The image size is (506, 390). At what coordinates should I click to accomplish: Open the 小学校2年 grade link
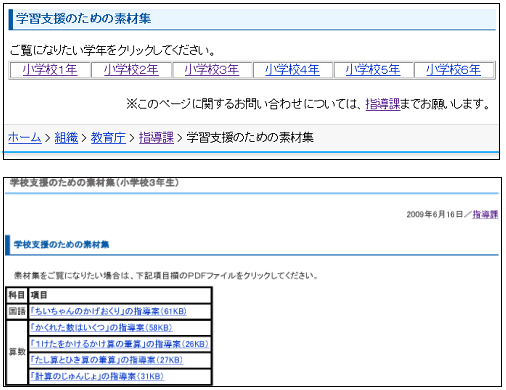click(x=131, y=70)
